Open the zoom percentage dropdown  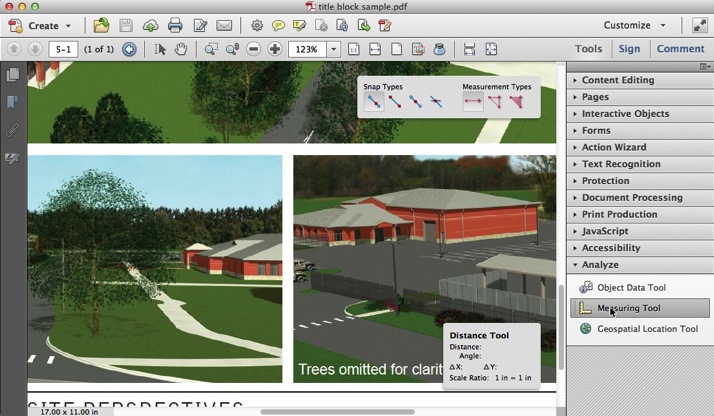pos(334,49)
